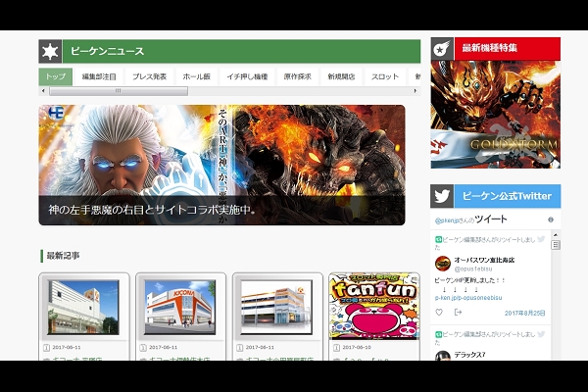Open the GOLD STORM feature image
The height and width of the screenshot is (392, 588).
(x=495, y=116)
